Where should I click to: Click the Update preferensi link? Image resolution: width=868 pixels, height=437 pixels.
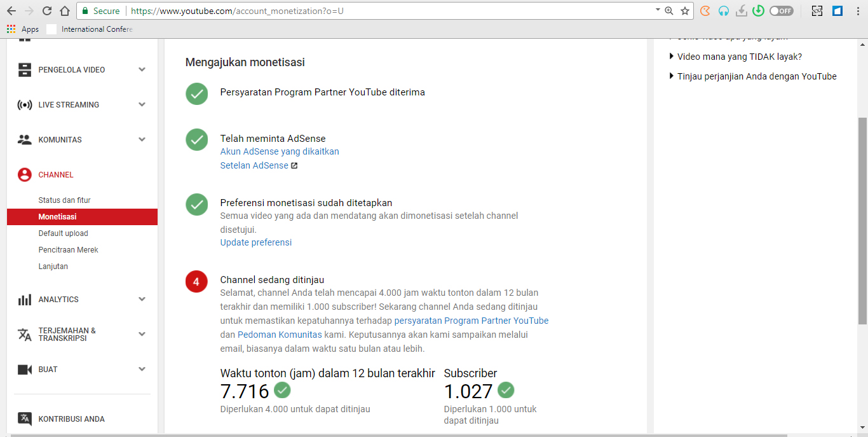click(x=256, y=242)
